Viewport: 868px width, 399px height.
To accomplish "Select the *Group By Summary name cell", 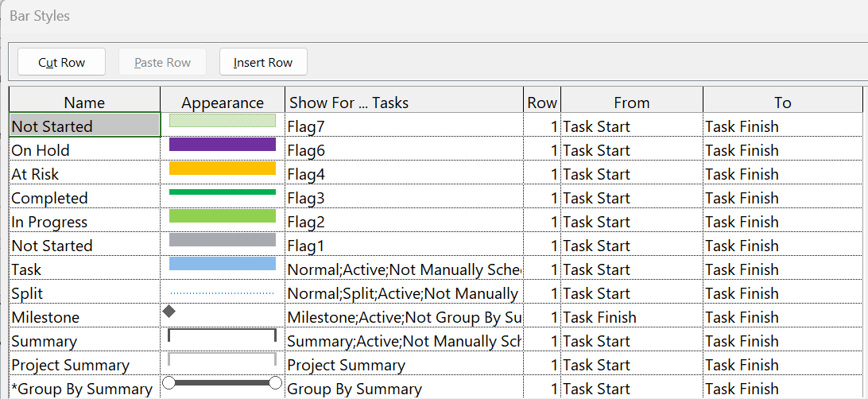I will click(x=85, y=388).
